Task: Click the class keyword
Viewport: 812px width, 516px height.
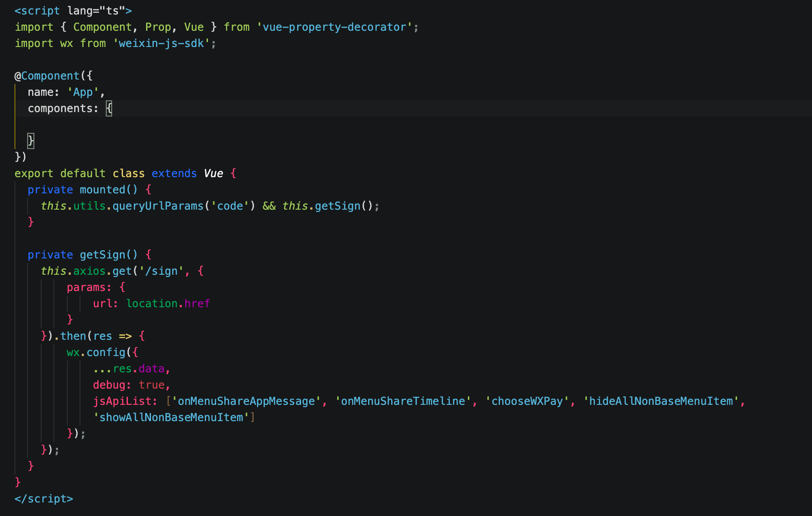Action: click(x=129, y=174)
